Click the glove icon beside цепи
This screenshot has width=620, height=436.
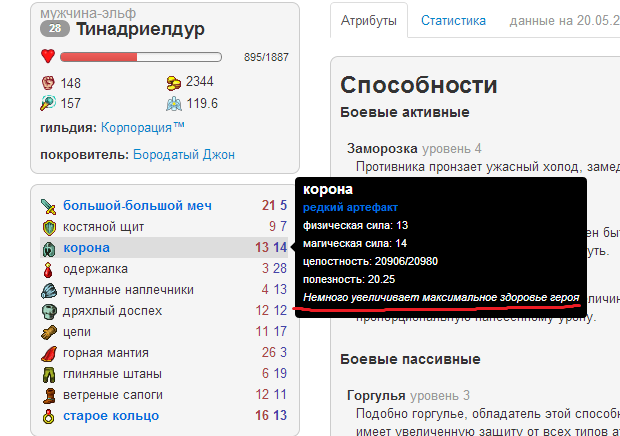point(49,332)
